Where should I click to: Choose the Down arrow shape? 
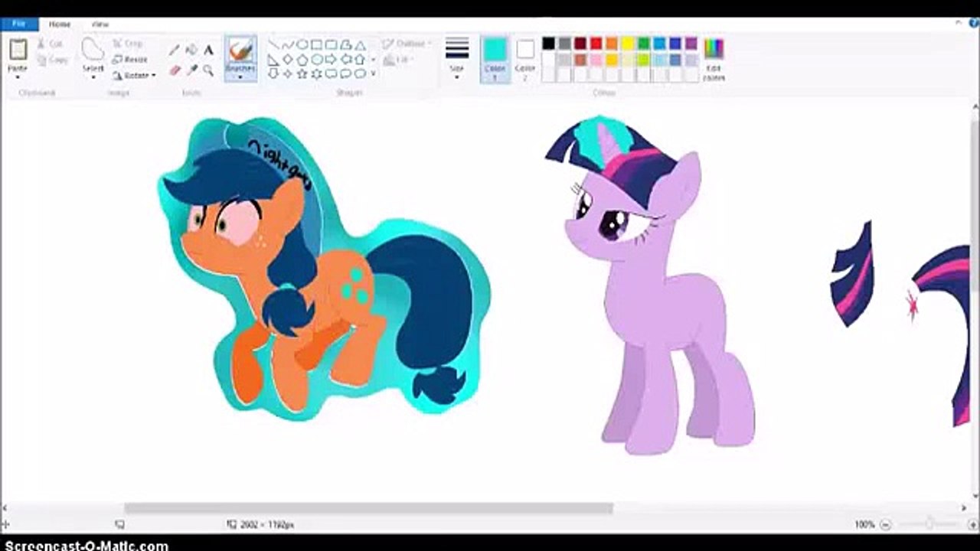(273, 74)
